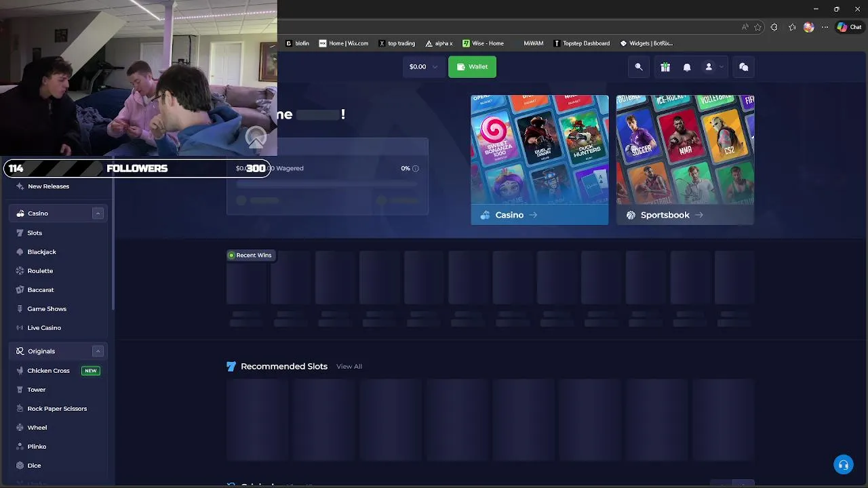Viewport: 868px width, 488px height.
Task: Open the $0.00 balance dropdown
Action: [x=423, y=66]
